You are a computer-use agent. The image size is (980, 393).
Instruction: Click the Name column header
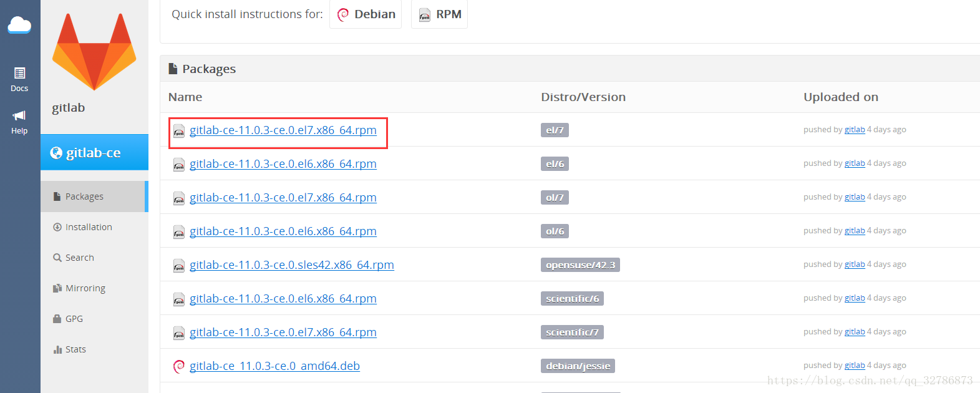(x=185, y=97)
